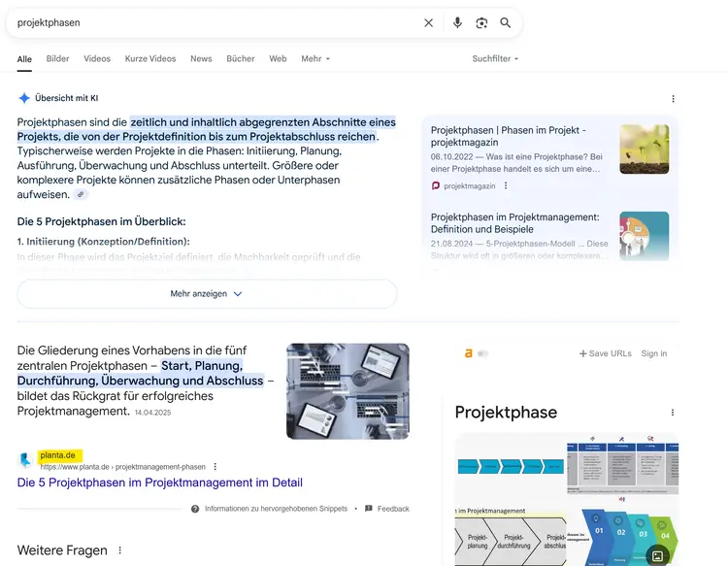Click the highlighted planta.de site name
The width and height of the screenshot is (728, 566).
(58, 455)
